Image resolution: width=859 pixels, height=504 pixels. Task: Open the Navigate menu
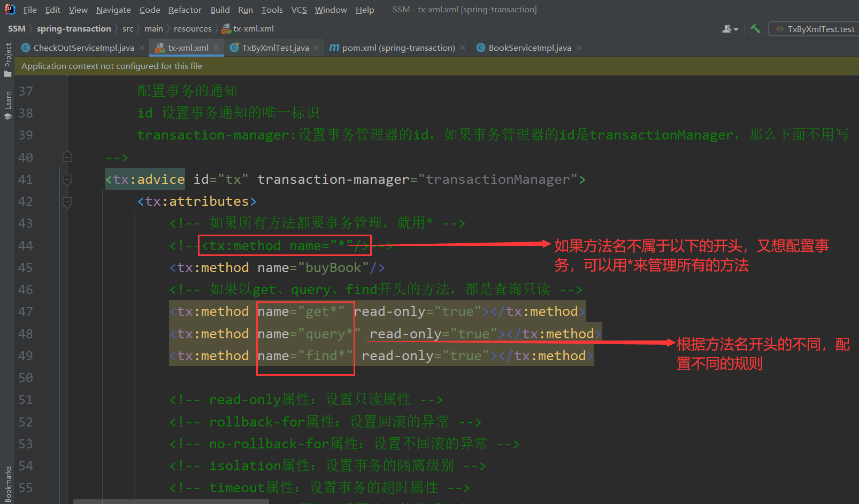[113, 10]
